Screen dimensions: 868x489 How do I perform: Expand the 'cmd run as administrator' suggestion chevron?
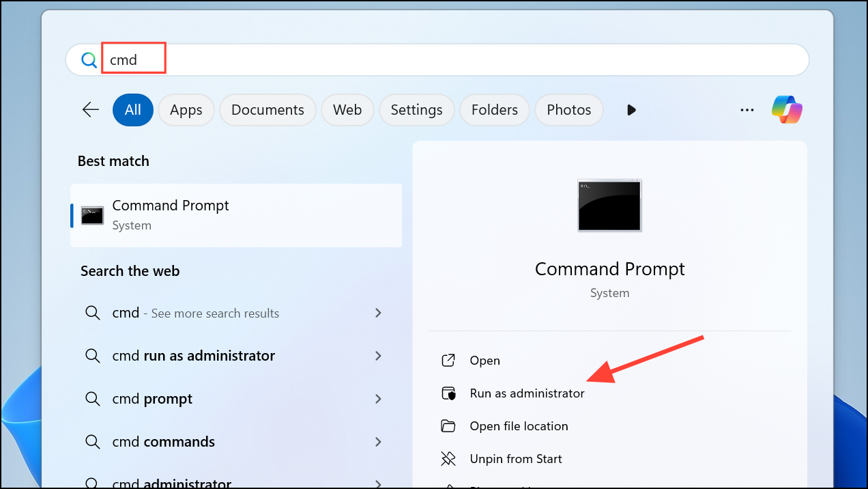click(x=378, y=356)
